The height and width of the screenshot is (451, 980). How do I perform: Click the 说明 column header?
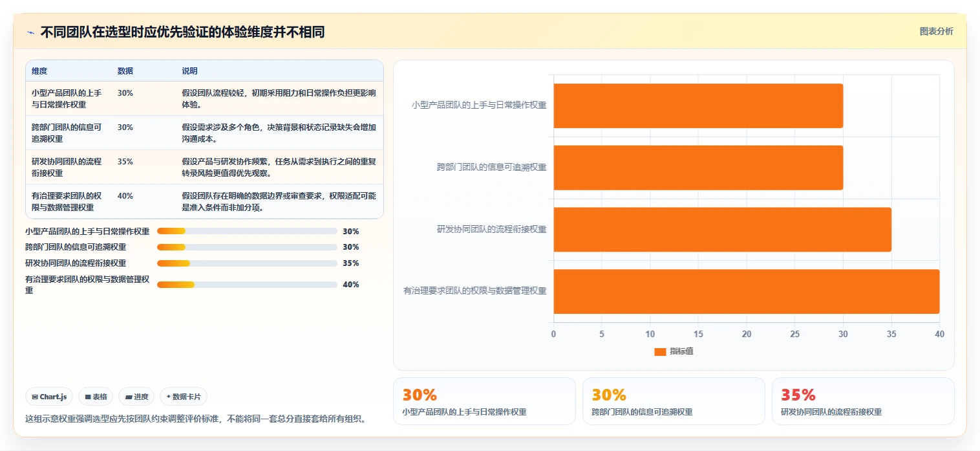(x=189, y=71)
